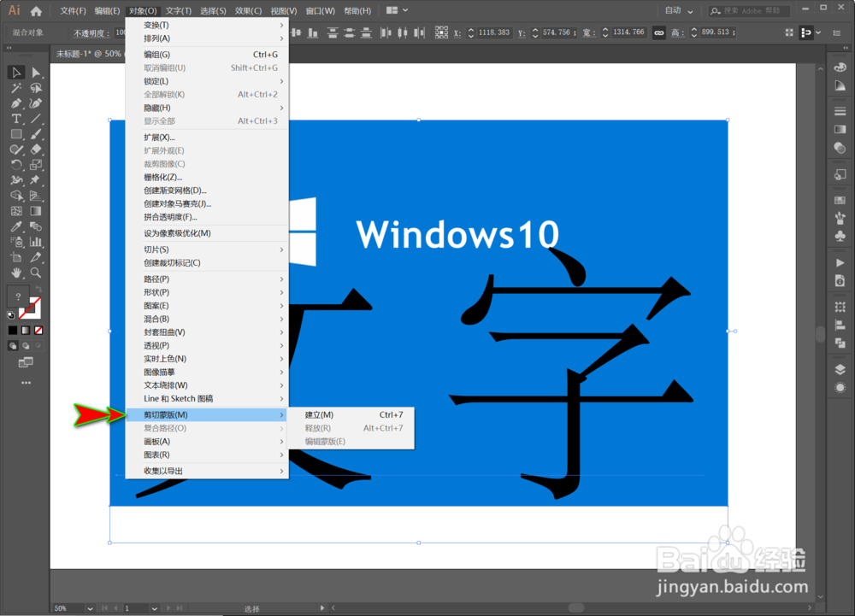This screenshot has height=616, width=855.
Task: Select the Lasso tool
Action: (x=36, y=88)
